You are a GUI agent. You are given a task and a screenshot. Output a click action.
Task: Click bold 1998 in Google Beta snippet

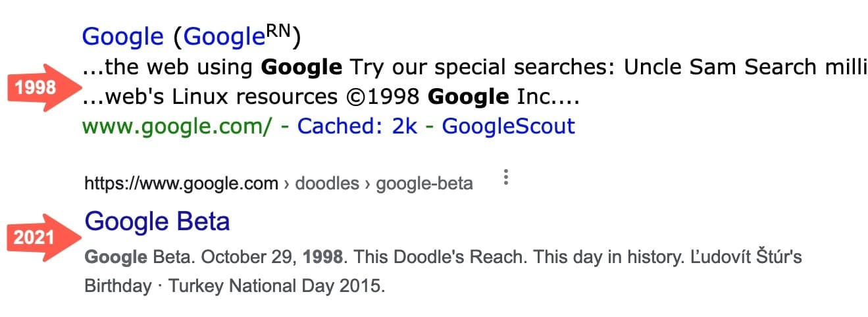tap(322, 256)
